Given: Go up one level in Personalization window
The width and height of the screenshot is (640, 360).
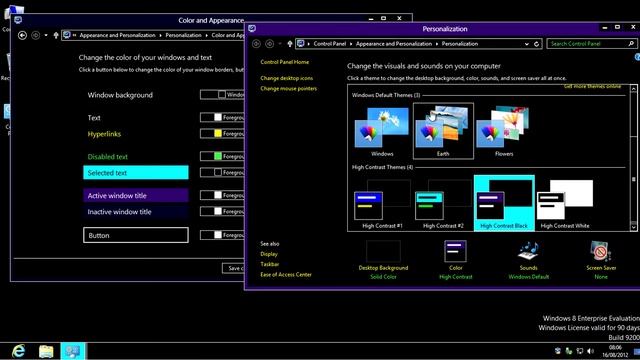Looking at the screenshot, I should point(290,44).
